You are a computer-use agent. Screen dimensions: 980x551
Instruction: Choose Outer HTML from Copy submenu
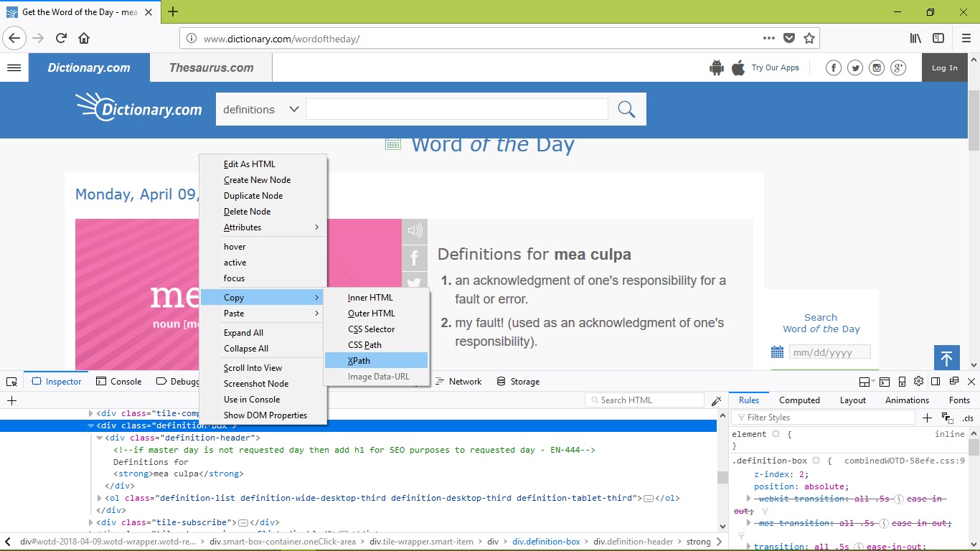pyautogui.click(x=377, y=314)
